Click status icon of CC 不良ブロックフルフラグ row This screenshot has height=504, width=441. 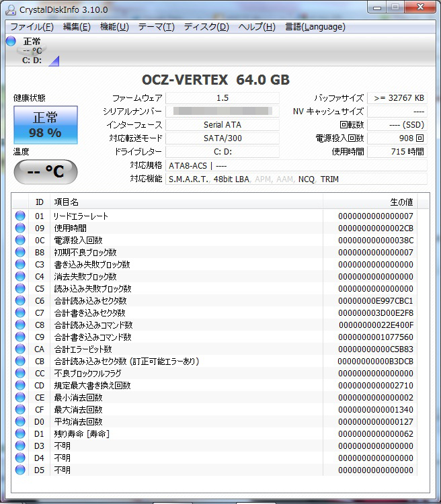click(x=20, y=373)
